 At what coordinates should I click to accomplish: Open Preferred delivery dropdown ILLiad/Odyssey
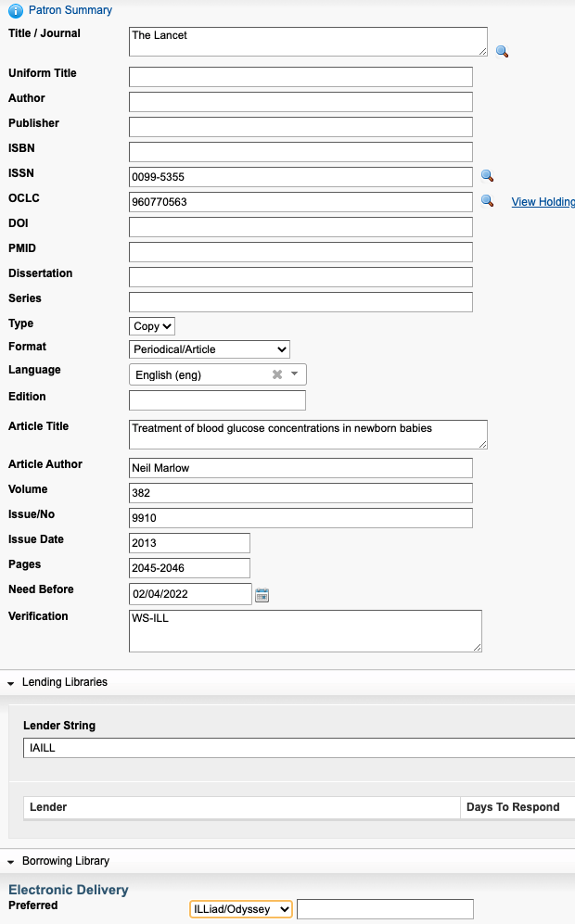[241, 908]
